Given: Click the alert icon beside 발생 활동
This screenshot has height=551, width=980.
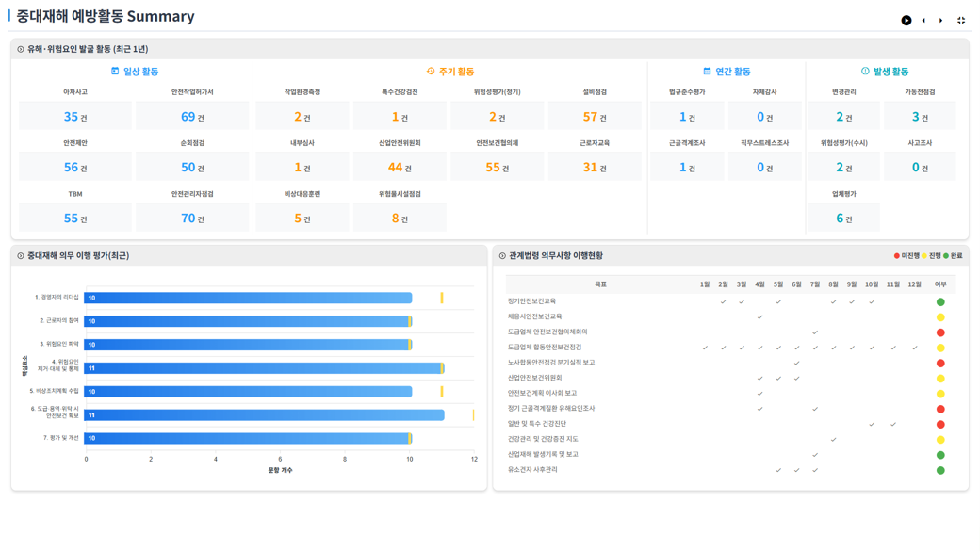Looking at the screenshot, I should [865, 72].
